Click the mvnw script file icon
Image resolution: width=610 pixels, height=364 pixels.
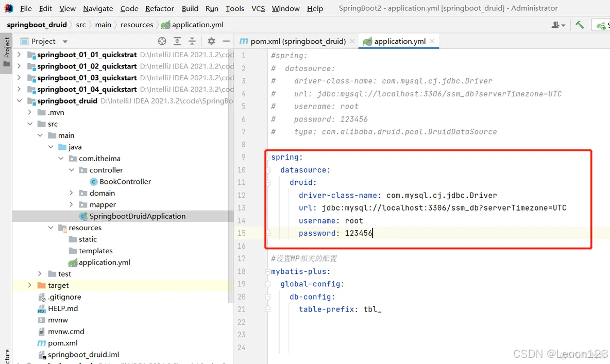coord(42,320)
